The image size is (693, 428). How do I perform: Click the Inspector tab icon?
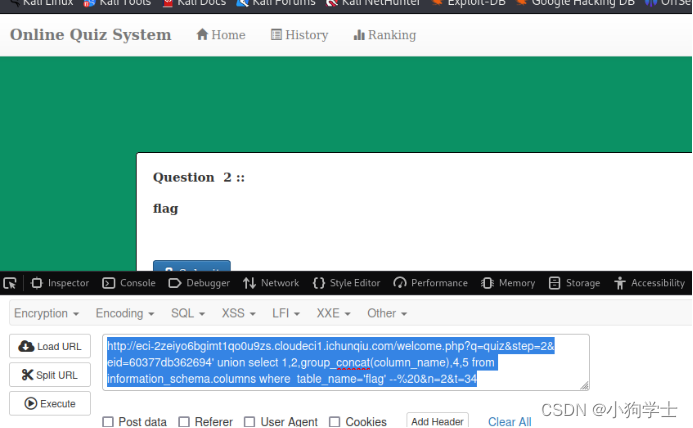click(x=37, y=283)
